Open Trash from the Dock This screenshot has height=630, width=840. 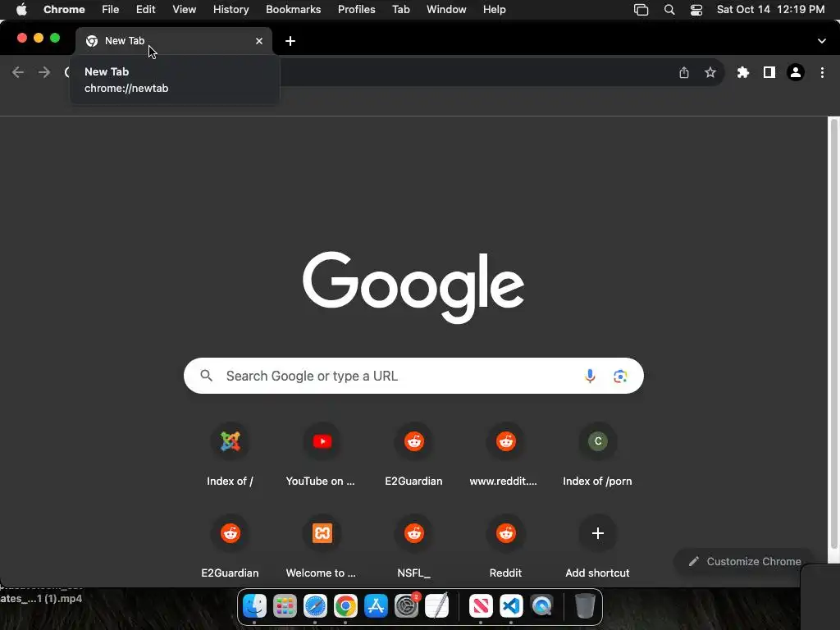[x=585, y=606]
